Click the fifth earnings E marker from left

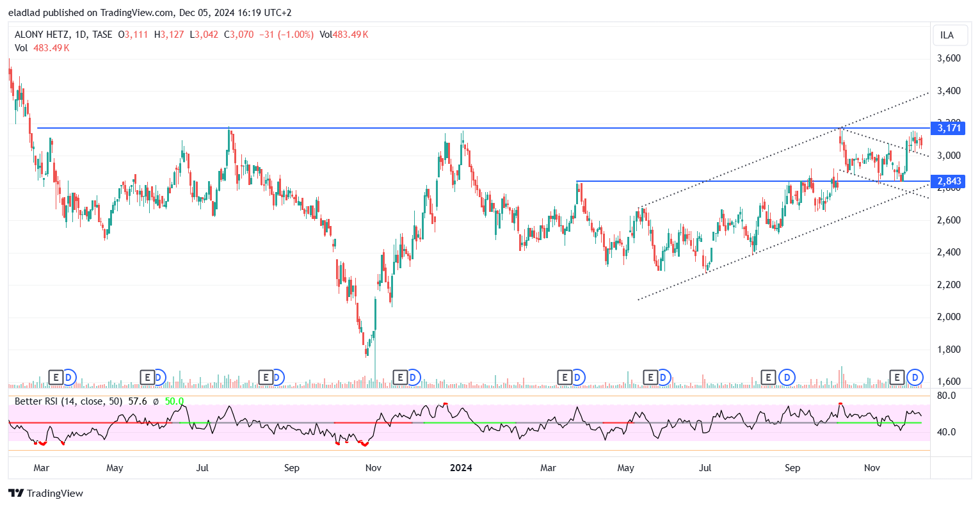(x=564, y=378)
